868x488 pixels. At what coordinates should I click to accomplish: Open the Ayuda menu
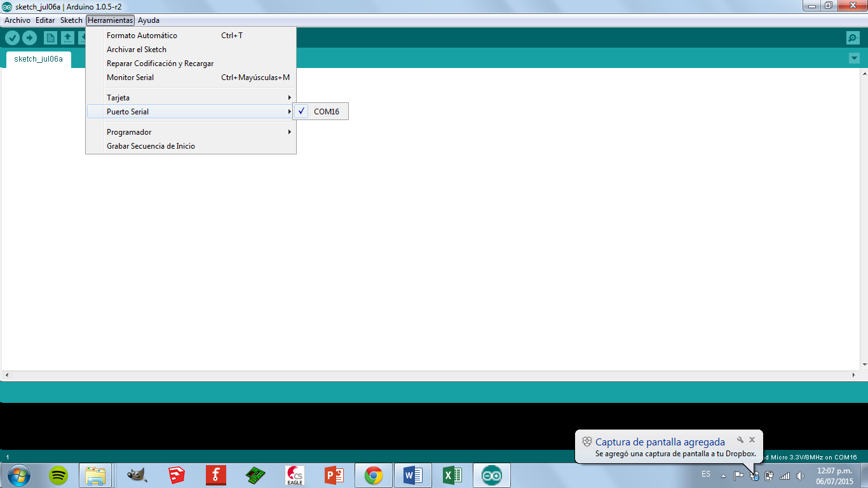149,20
